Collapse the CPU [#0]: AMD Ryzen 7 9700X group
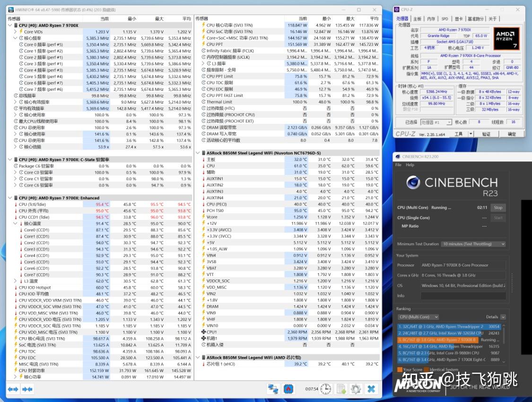This screenshot has height=402, width=532. (x=10, y=26)
